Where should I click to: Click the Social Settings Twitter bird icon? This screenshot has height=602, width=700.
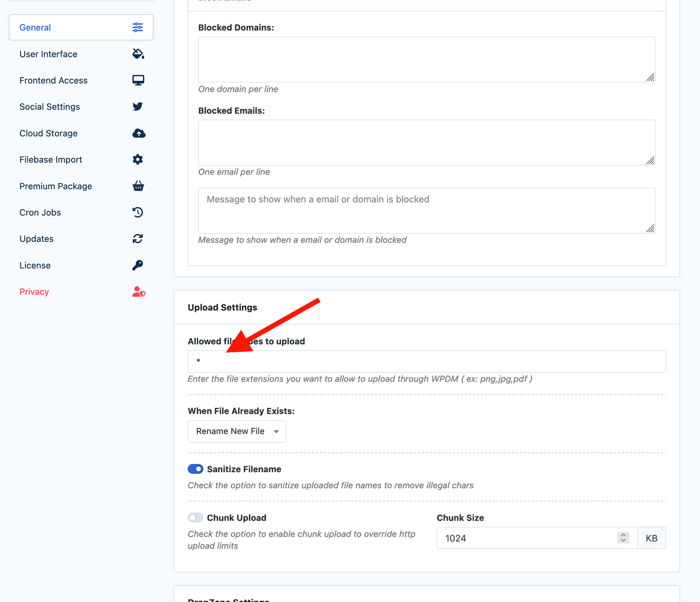tap(137, 106)
